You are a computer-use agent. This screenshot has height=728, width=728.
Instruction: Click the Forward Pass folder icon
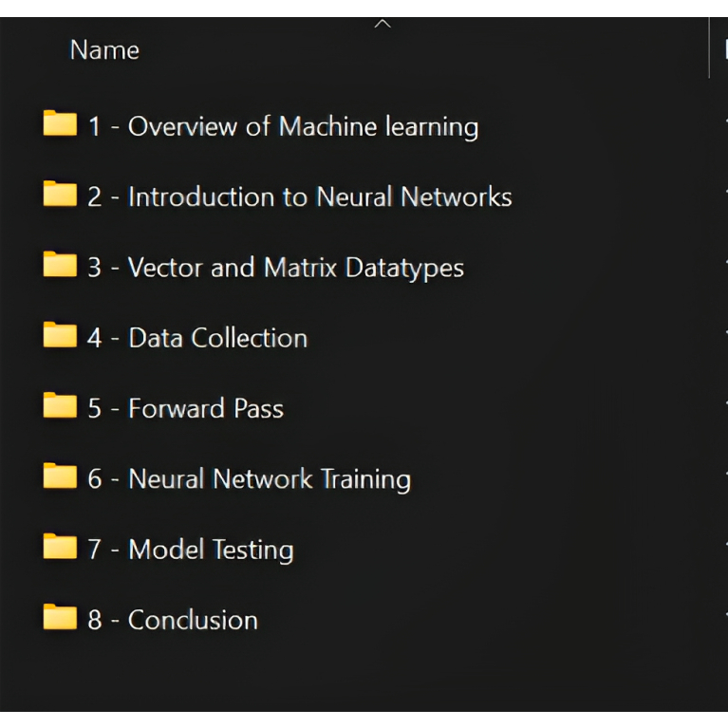point(60,406)
